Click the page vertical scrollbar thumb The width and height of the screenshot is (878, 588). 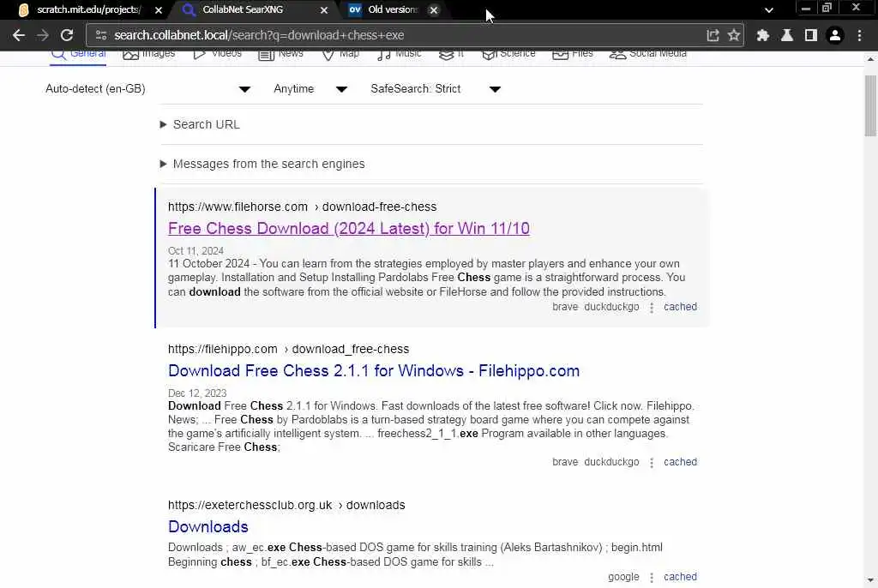(870, 105)
